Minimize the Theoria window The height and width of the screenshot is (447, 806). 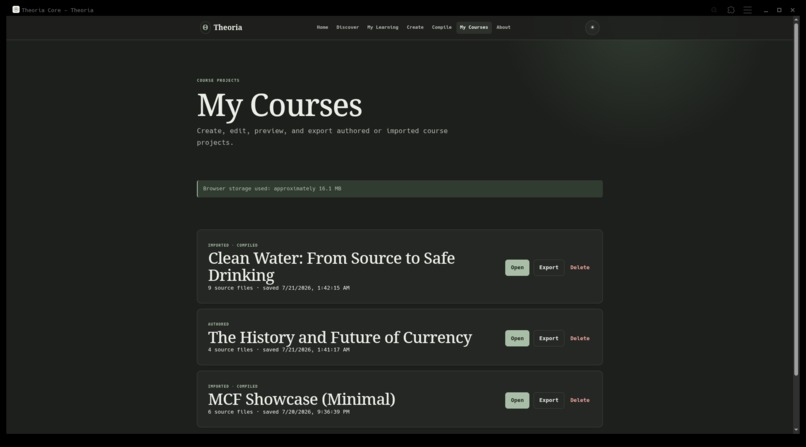[x=765, y=10]
